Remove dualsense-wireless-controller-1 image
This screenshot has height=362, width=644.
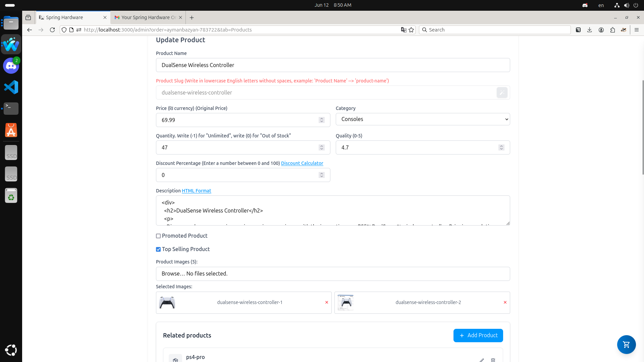[327, 302]
